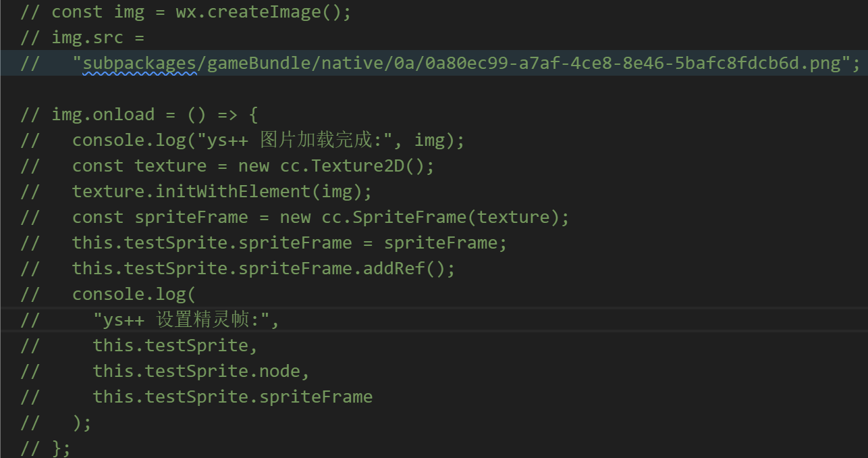
Task: Click the line "this.testSprite,"
Action: pos(139,346)
